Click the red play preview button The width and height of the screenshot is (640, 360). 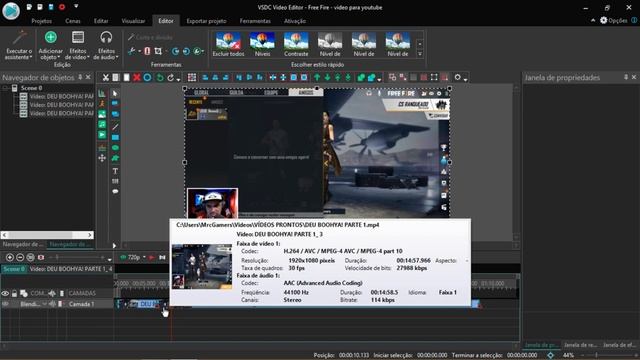tap(152, 258)
